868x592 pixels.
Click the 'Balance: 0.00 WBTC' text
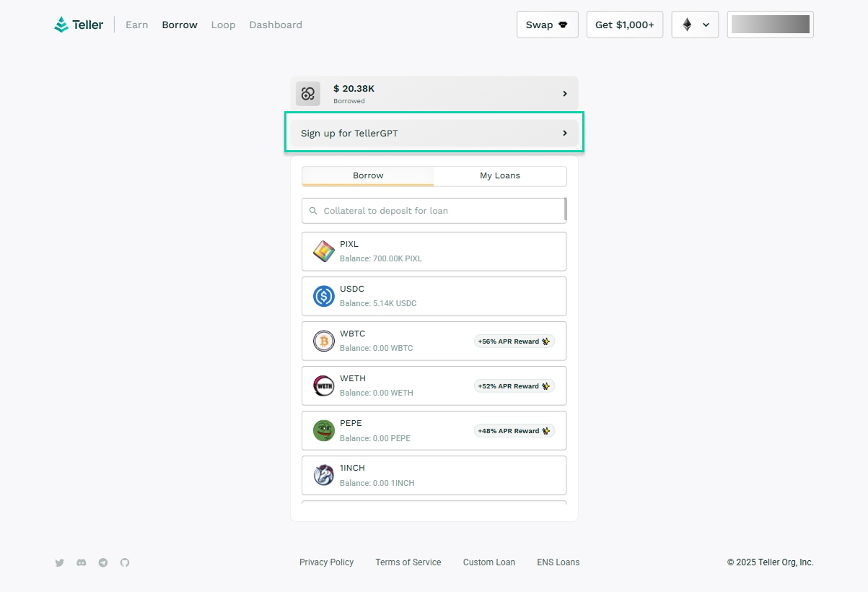coord(377,348)
